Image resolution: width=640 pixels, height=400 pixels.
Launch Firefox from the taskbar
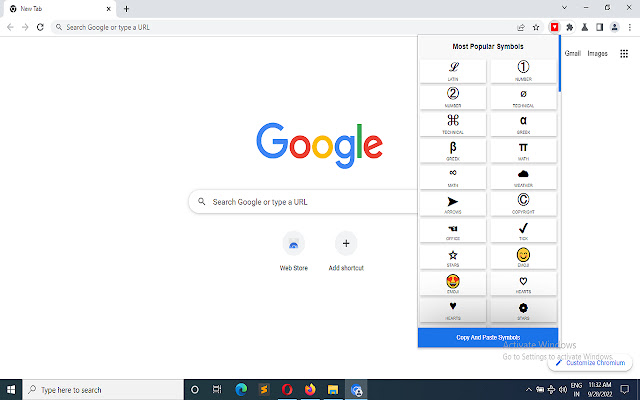[x=310, y=389]
